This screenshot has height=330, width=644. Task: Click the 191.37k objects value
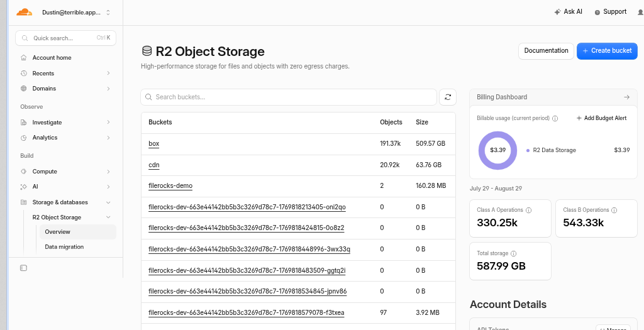[390, 144]
